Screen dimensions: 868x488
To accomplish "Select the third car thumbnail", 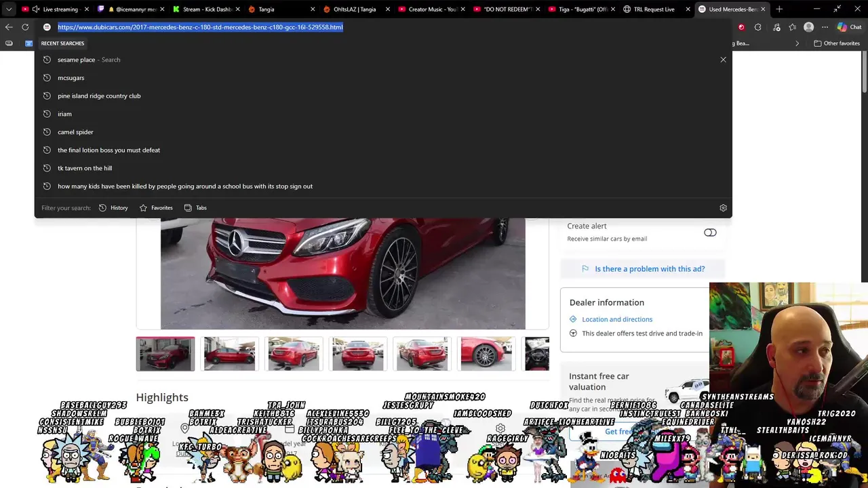I will tap(294, 354).
